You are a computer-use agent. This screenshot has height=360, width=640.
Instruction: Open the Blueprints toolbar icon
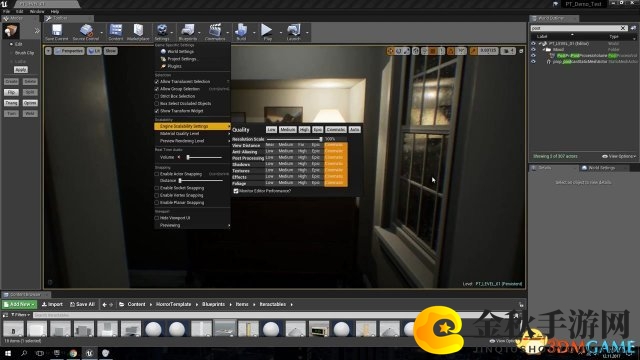click(187, 32)
